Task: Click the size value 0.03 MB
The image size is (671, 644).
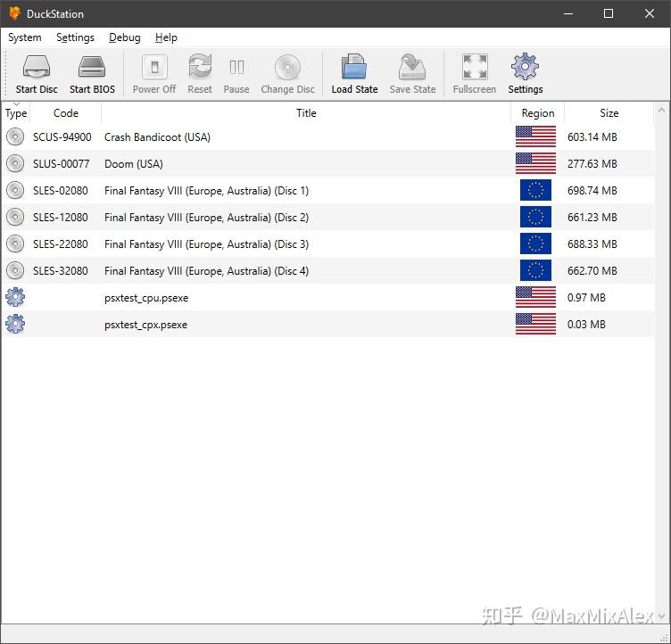Action: (586, 325)
